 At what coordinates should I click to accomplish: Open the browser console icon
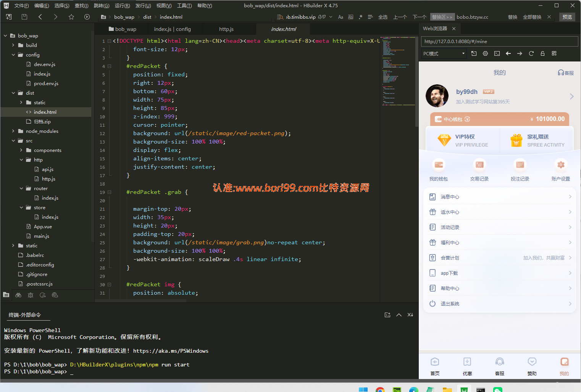click(x=497, y=53)
